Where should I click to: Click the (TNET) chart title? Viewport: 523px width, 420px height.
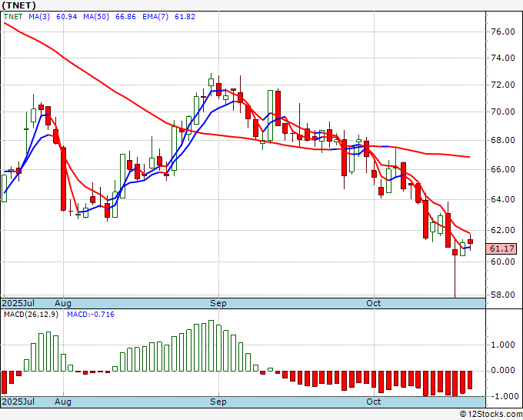click(x=19, y=5)
